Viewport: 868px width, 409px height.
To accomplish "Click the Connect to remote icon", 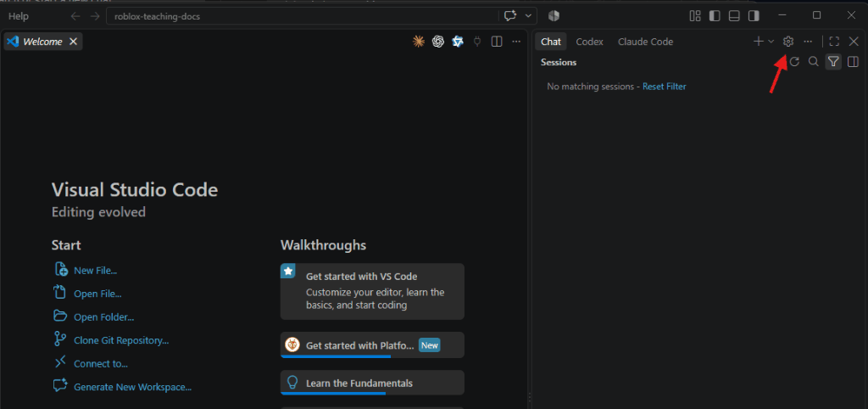I will 60,362.
